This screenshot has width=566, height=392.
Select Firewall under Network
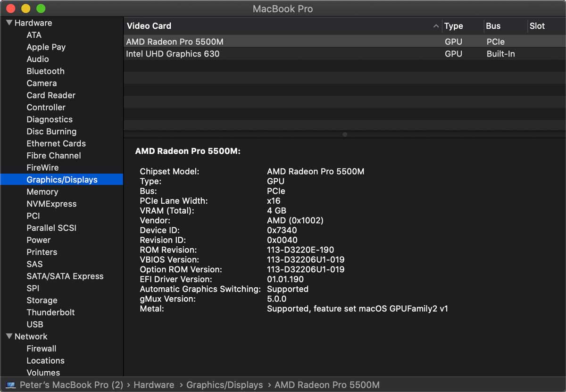tap(42, 349)
